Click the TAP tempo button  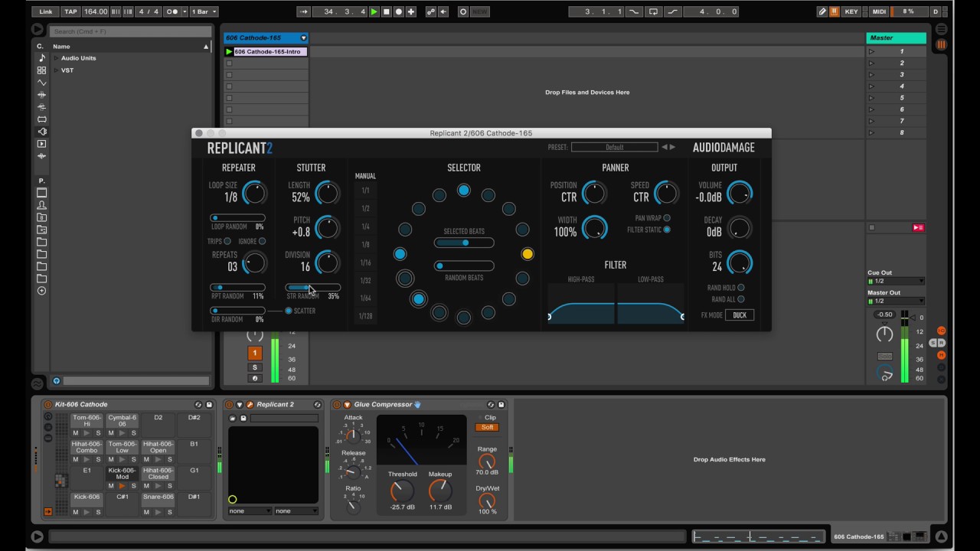[x=70, y=11]
